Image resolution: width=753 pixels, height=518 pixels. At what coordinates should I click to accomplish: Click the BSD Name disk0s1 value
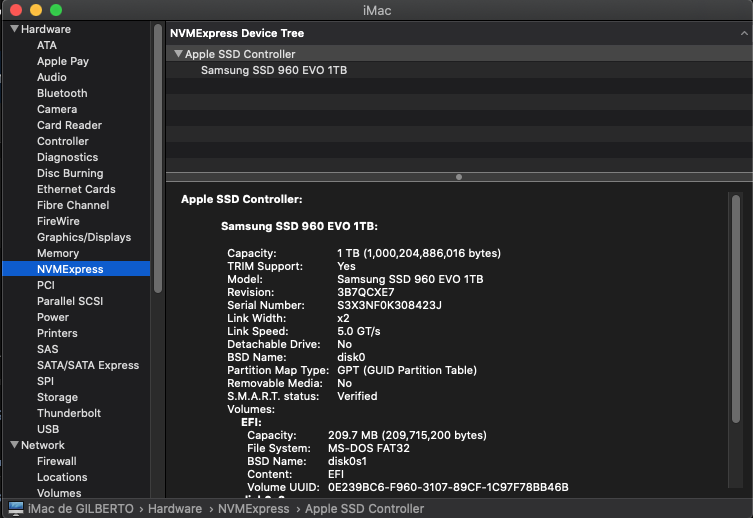(x=347, y=461)
